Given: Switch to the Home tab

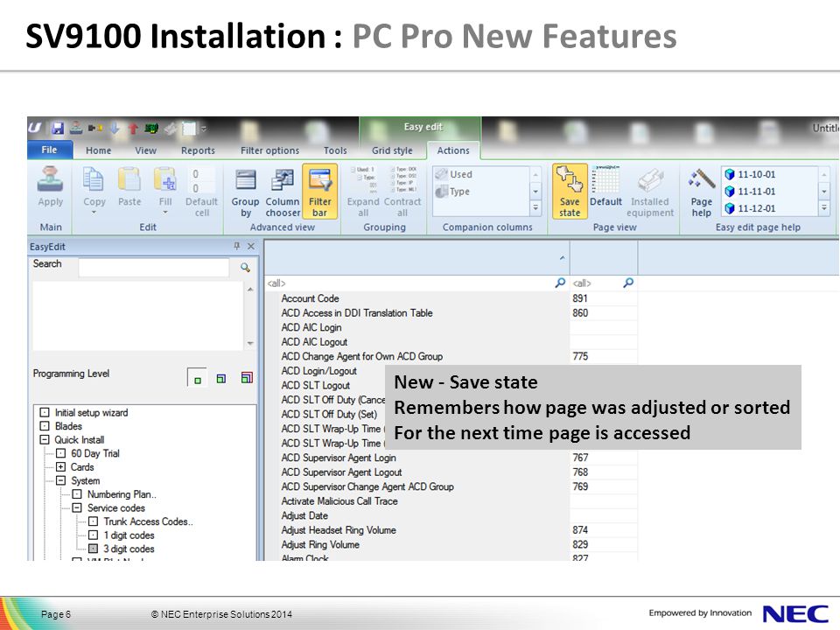Looking at the screenshot, I should [x=99, y=150].
